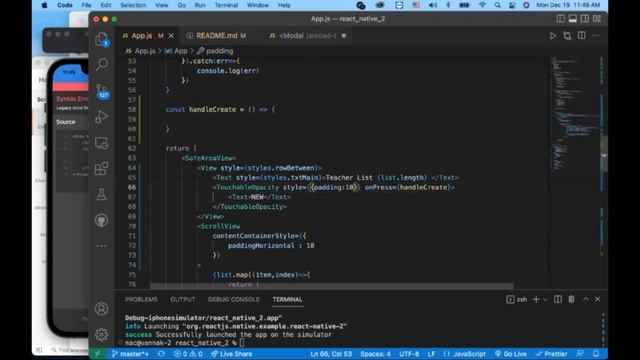Change LF end of line sequence
This screenshot has height=360, width=640.
431,353
